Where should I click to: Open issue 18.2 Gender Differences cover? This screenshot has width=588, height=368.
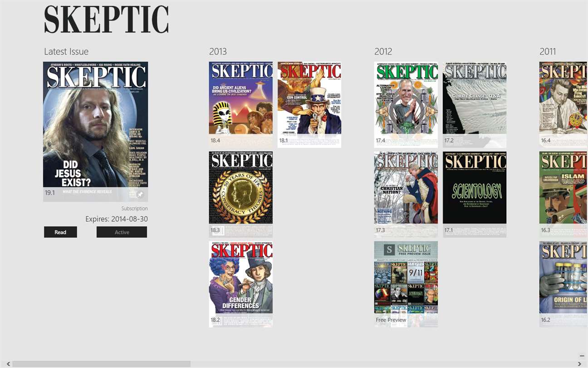pos(241,284)
